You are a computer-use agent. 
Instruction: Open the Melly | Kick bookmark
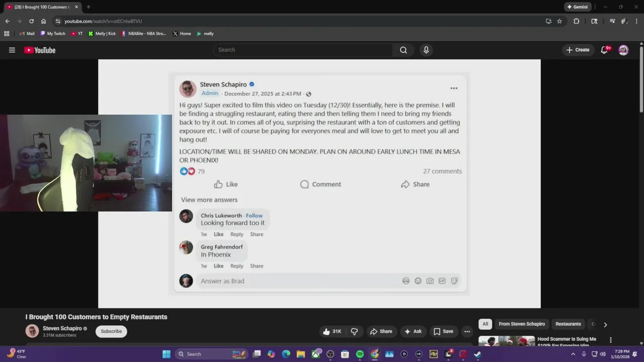(x=102, y=34)
